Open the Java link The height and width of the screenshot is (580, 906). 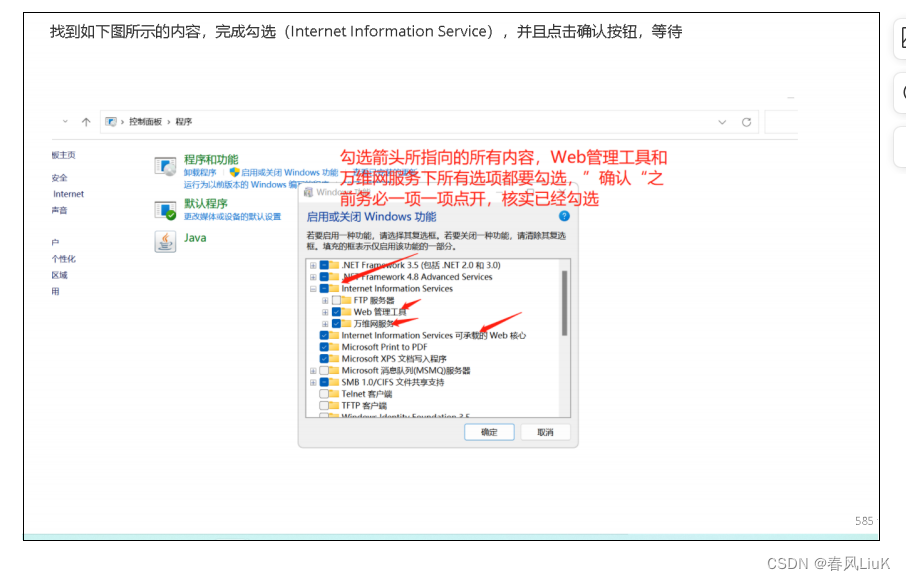point(195,237)
